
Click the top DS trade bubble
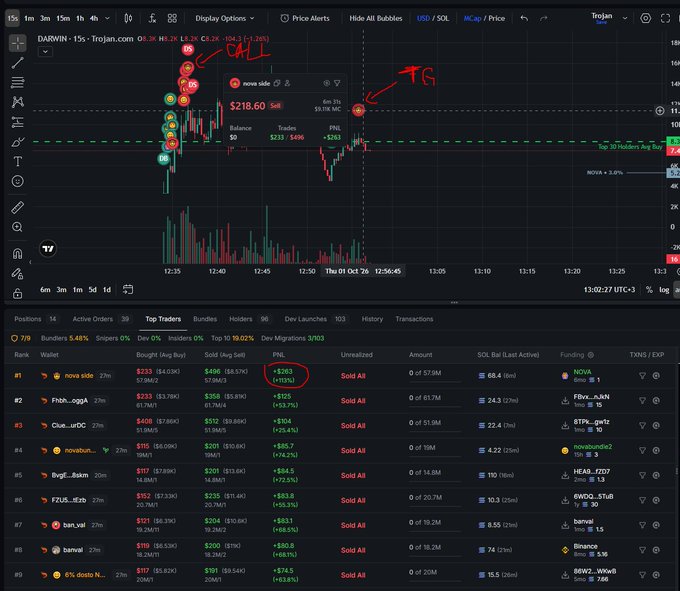click(188, 49)
